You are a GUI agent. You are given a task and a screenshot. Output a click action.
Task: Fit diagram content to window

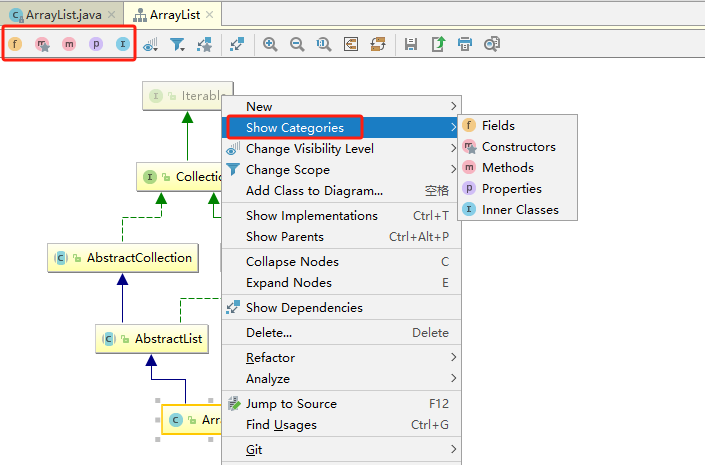[351, 44]
